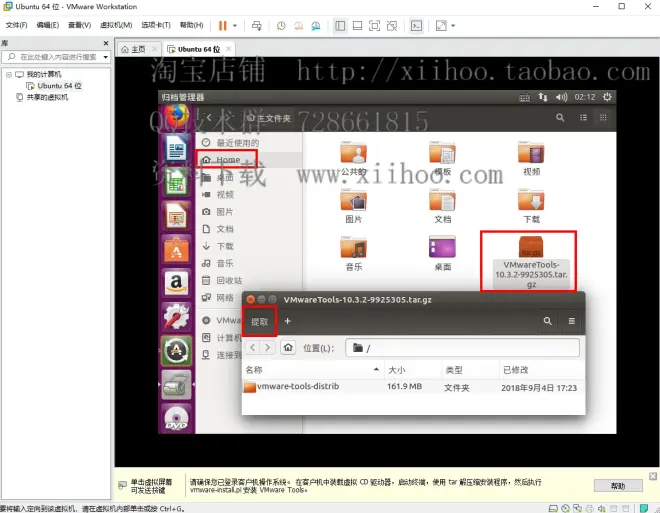Open System Settings from the launcher
Image resolution: width=660 pixels, height=513 pixels.
[176, 316]
